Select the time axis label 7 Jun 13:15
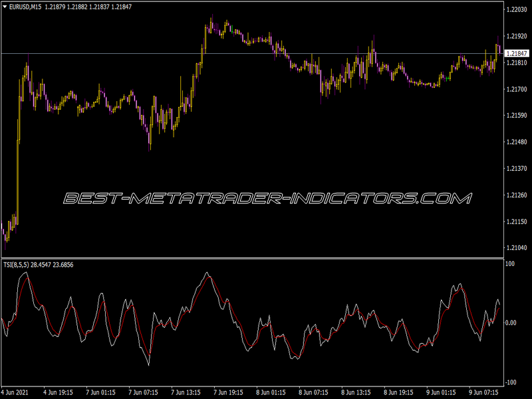The height and width of the screenshot is (399, 532). [186, 392]
